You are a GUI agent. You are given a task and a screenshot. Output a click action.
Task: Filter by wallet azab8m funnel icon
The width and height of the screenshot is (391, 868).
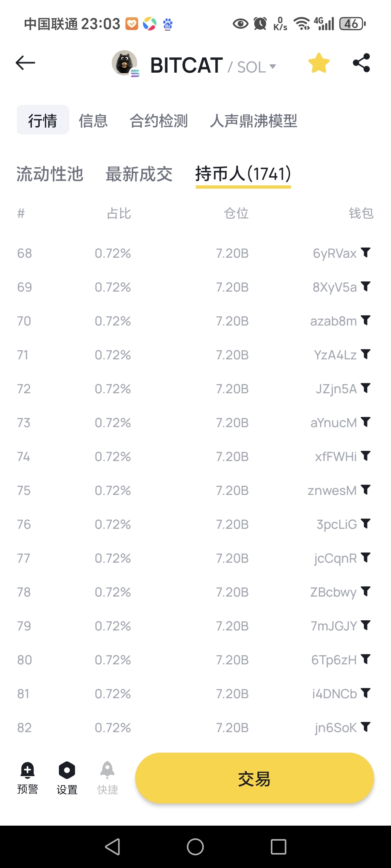366,320
